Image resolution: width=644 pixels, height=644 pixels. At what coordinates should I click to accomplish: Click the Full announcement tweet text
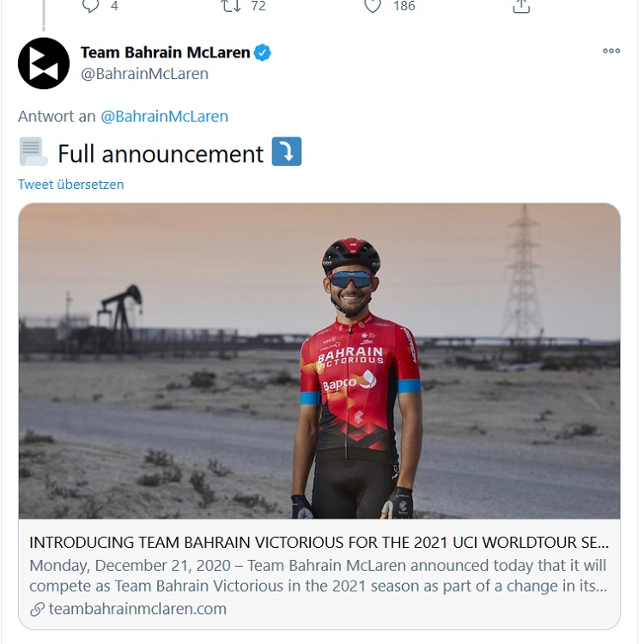(161, 154)
